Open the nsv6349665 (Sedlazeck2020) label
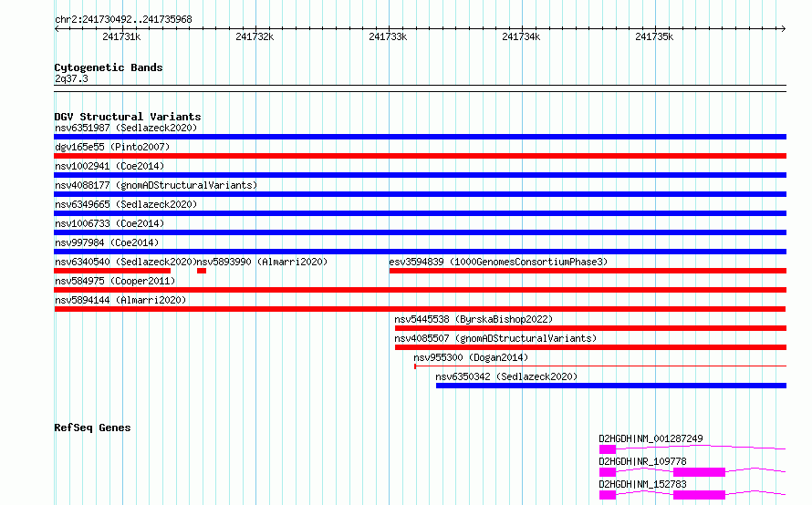The image size is (812, 505). [126, 204]
